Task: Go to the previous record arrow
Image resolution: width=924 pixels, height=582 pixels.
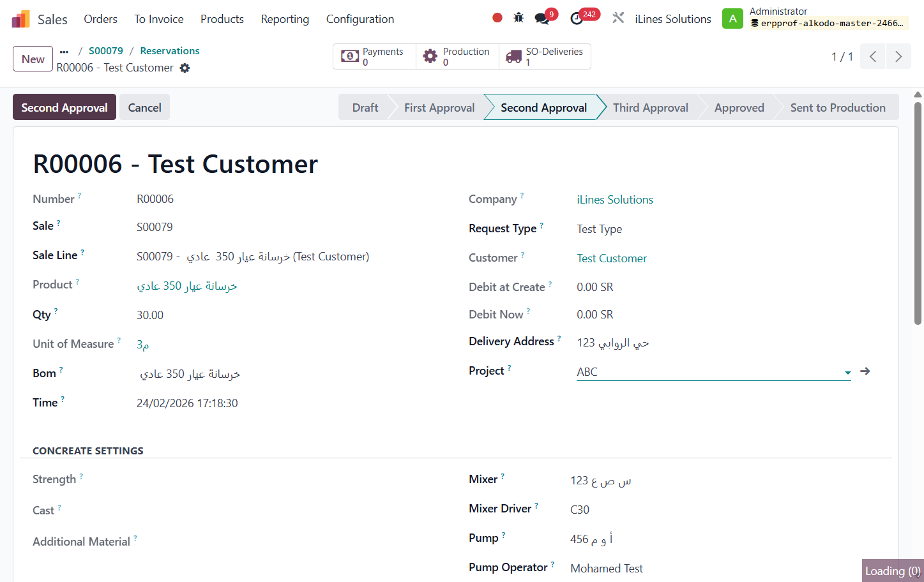Action: 873,56
